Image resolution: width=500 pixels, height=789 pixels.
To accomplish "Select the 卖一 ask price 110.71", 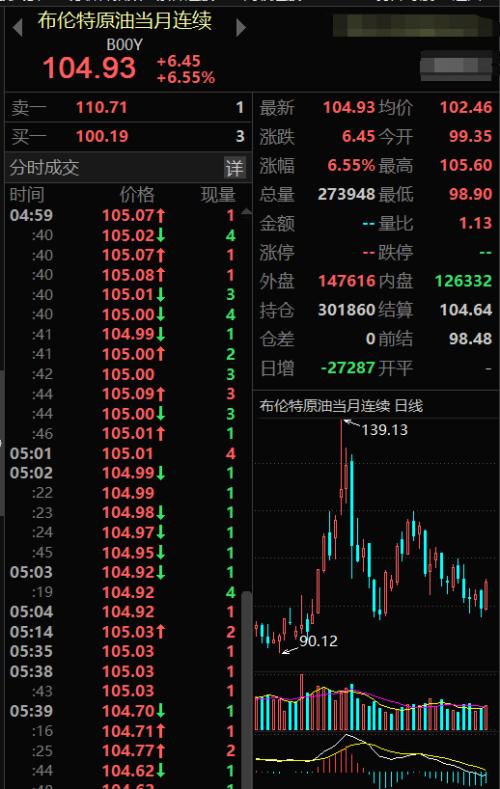I will click(x=102, y=107).
